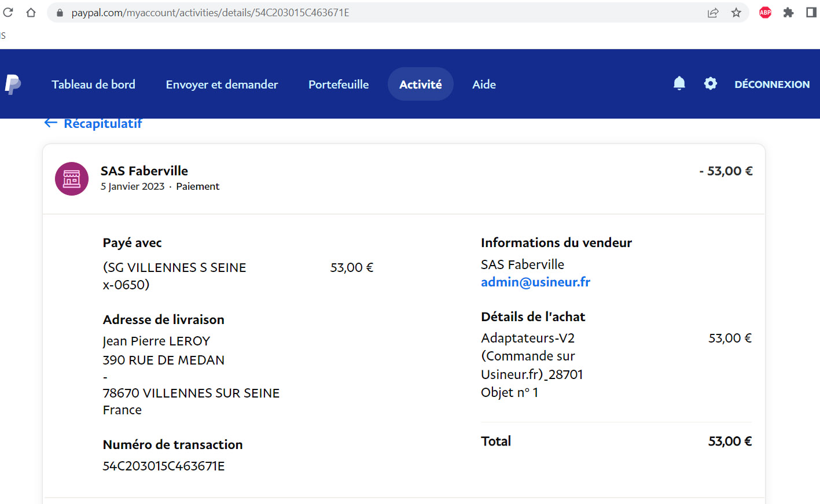This screenshot has height=504, width=820.
Task: Open notifications bell icon
Action: [679, 84]
